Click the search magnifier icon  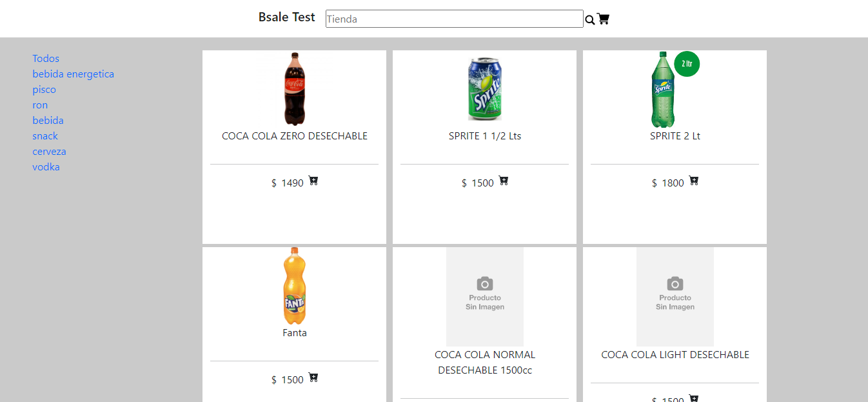(x=589, y=19)
